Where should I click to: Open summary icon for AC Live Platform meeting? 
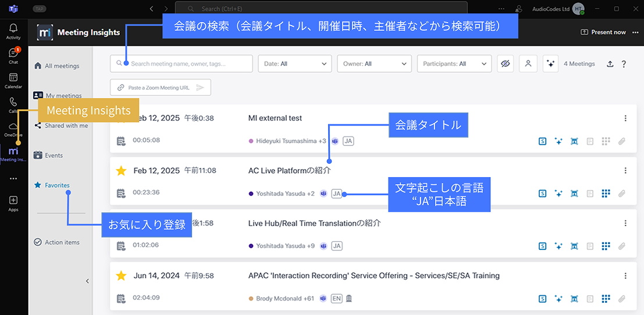coord(542,194)
